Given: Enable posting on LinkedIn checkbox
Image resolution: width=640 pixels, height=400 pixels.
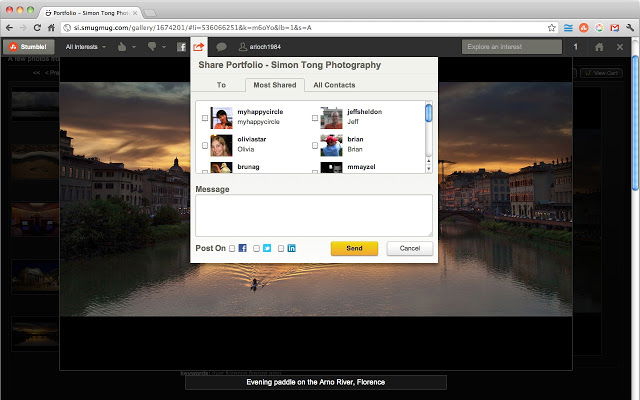Looking at the screenshot, I should [x=281, y=248].
